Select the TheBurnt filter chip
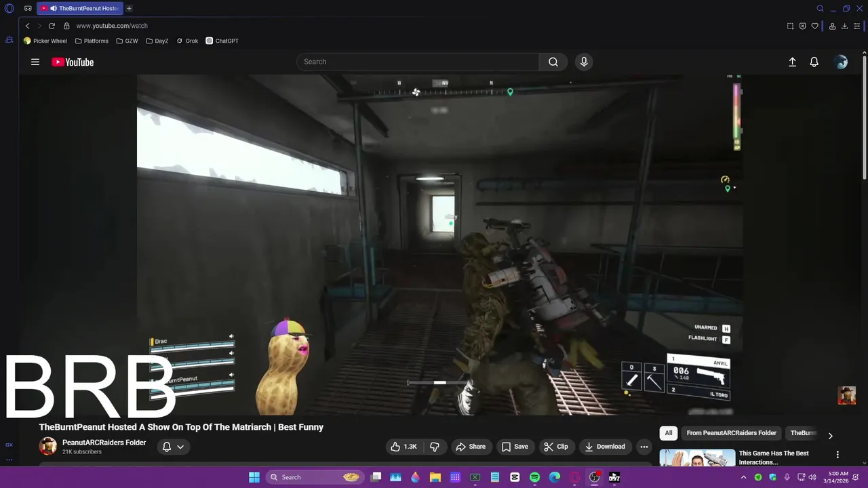The width and height of the screenshot is (868, 488). tap(803, 433)
